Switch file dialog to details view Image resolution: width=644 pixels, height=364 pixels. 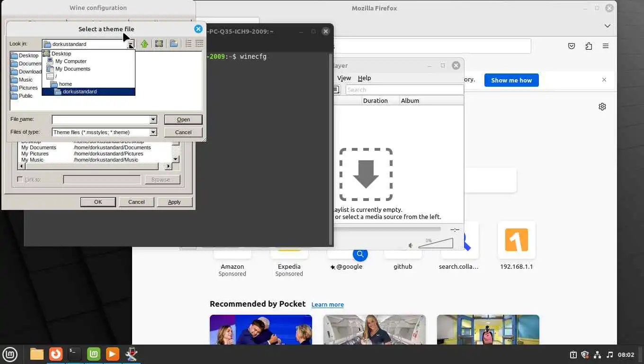coord(199,44)
